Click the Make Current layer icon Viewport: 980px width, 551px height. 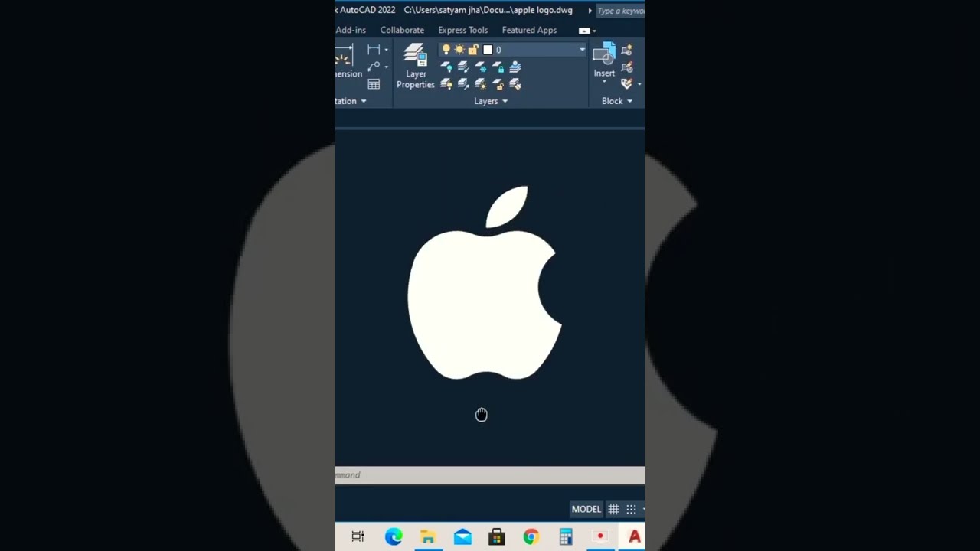pyautogui.click(x=515, y=67)
